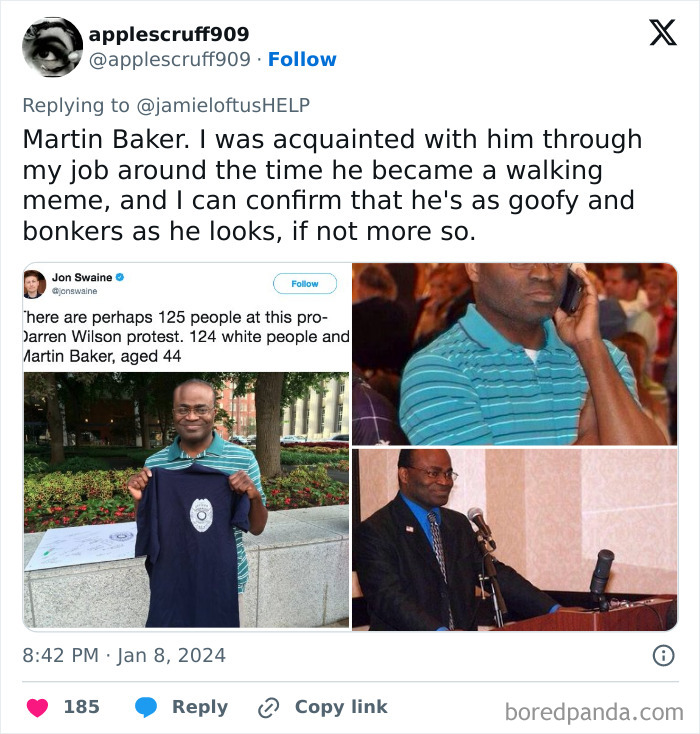Open applescruff909 profile avatar
The height and width of the screenshot is (734, 700).
(x=52, y=47)
